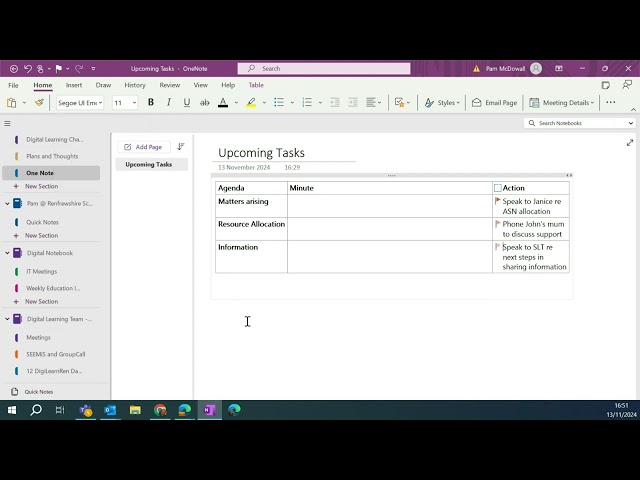Click the sort pages icon
This screenshot has height=480, width=640.
coord(181,147)
